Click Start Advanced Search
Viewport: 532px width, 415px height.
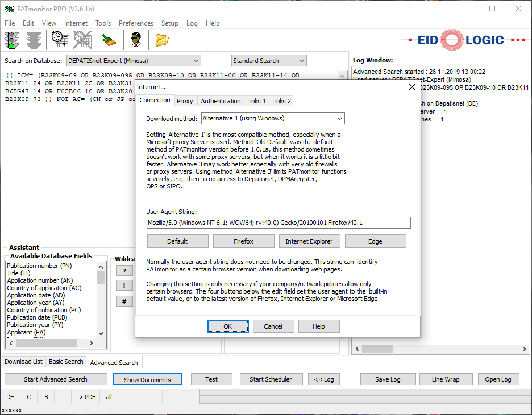tap(56, 379)
